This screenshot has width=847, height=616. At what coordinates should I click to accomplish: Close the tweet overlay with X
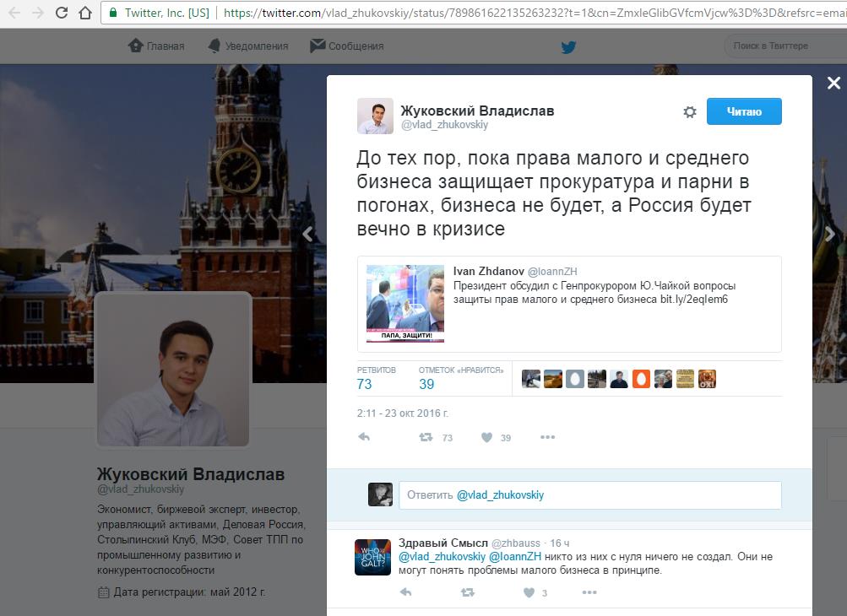(x=833, y=83)
